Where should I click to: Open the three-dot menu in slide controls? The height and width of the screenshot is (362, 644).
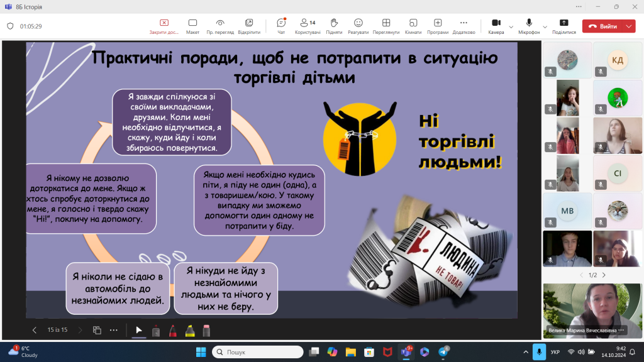(113, 330)
